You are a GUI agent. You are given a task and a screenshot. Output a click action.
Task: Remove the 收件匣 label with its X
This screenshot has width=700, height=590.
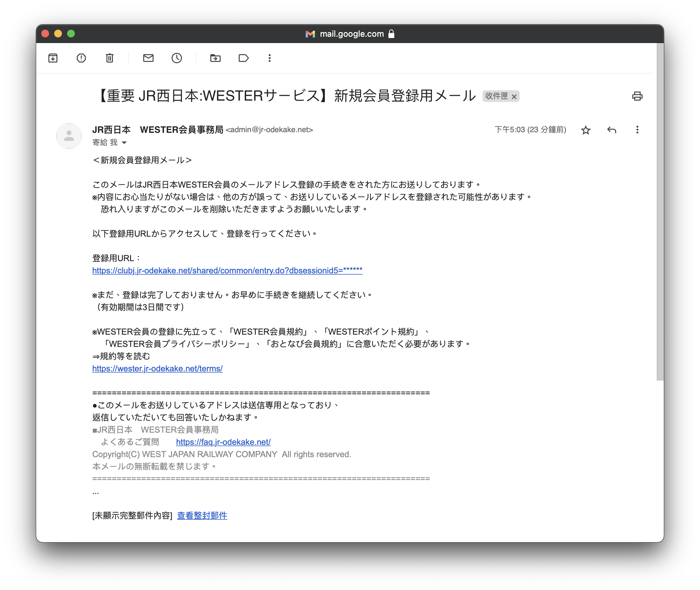point(514,97)
